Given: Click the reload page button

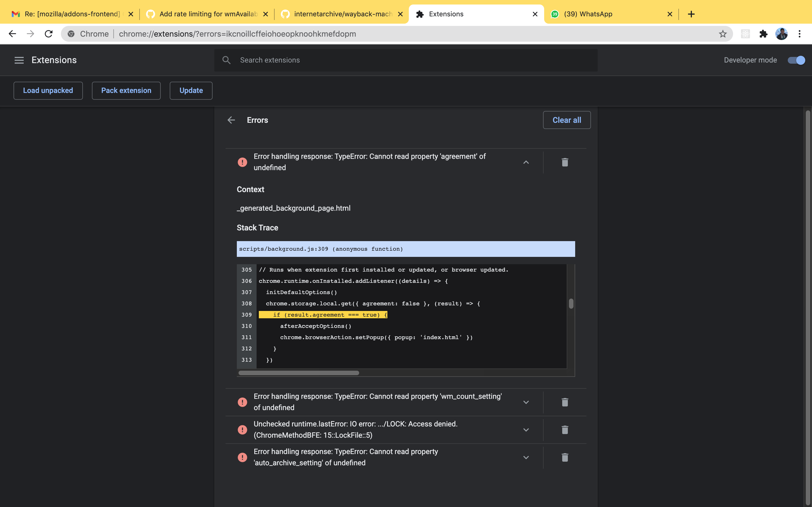Looking at the screenshot, I should (x=49, y=34).
